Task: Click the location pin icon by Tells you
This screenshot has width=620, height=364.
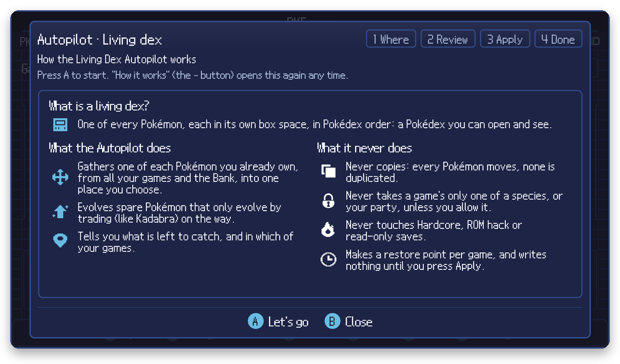Action: [60, 240]
